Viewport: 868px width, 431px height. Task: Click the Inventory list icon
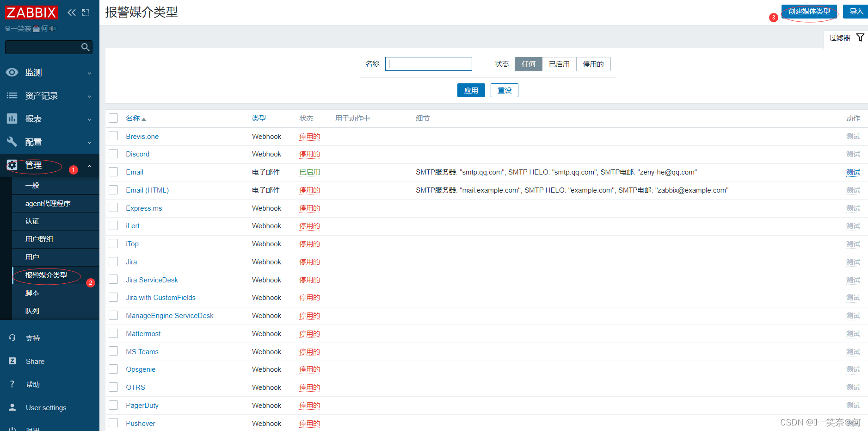click(x=12, y=95)
